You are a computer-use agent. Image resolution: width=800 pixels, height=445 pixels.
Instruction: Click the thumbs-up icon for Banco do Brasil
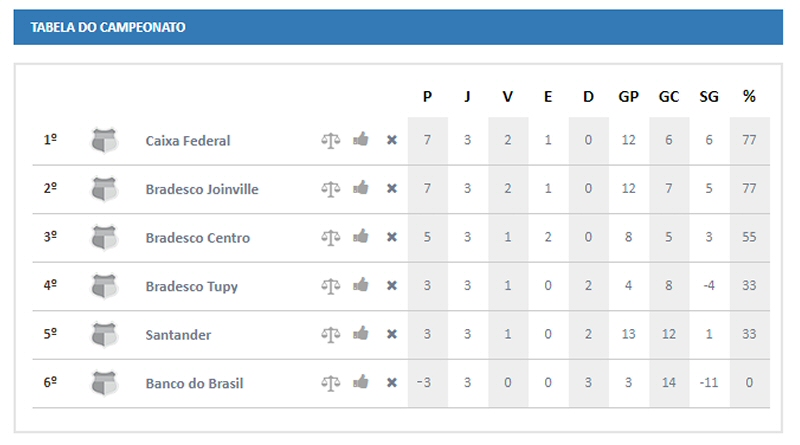361,381
